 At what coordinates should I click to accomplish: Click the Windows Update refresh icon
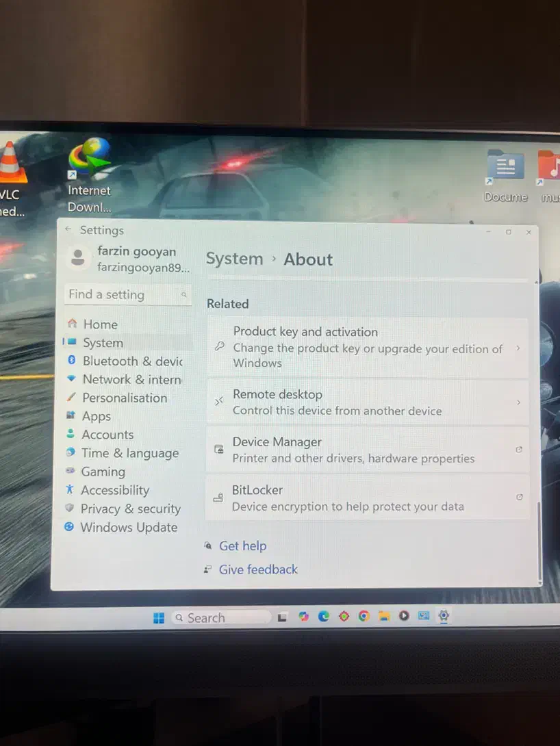[69, 526]
